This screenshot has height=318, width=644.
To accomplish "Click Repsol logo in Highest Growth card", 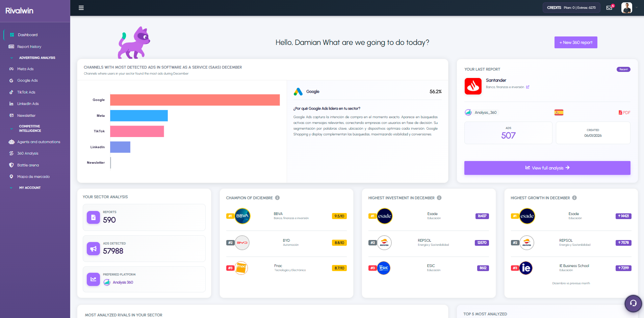I will (x=527, y=243).
